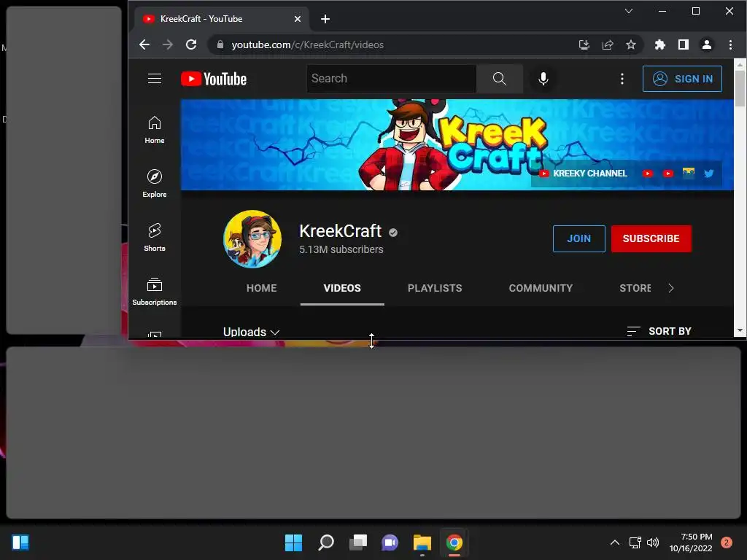
Task: Close the KreekCraft - YouTube tab
Action: coord(298,19)
